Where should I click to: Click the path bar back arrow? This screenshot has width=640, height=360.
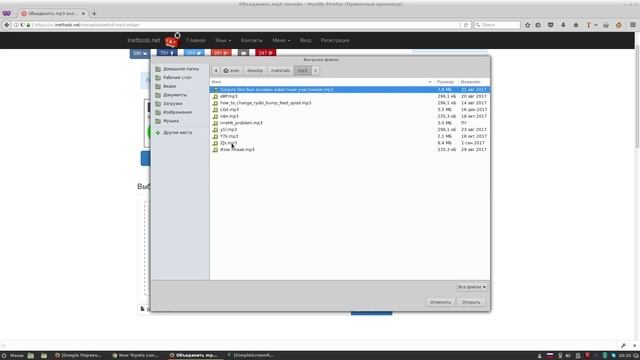pos(216,71)
